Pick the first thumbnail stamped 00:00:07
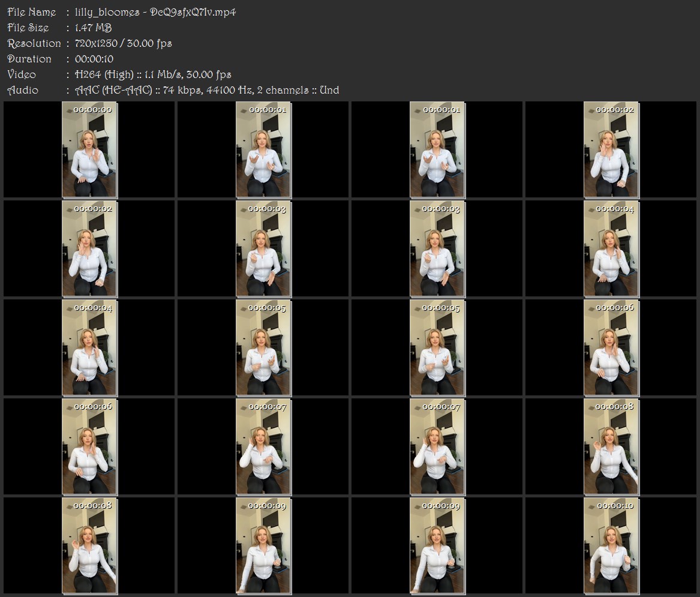Screen dimensions: 700x597 point(263,447)
